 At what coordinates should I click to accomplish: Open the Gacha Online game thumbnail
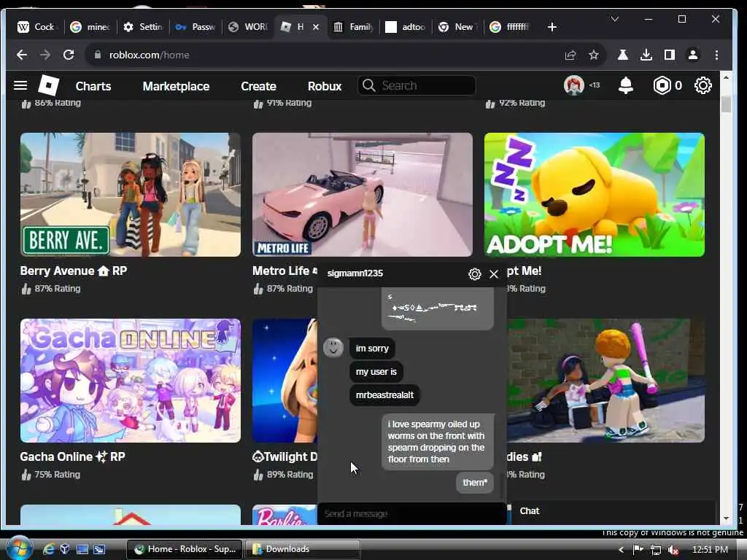point(131,381)
